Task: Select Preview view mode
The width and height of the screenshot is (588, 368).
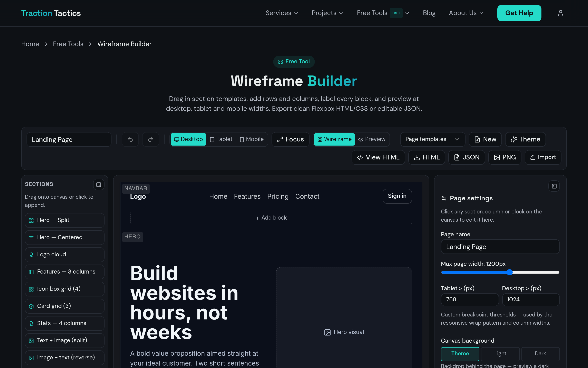Action: (372, 139)
